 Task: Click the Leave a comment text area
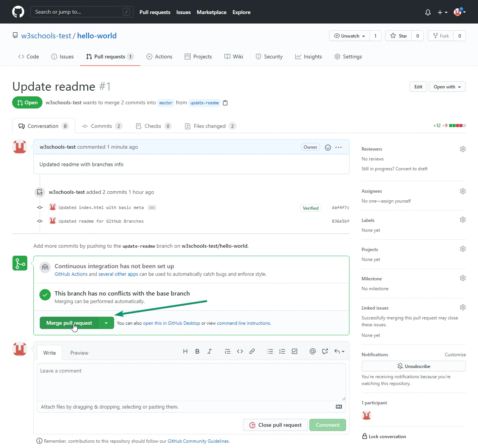tap(191, 381)
